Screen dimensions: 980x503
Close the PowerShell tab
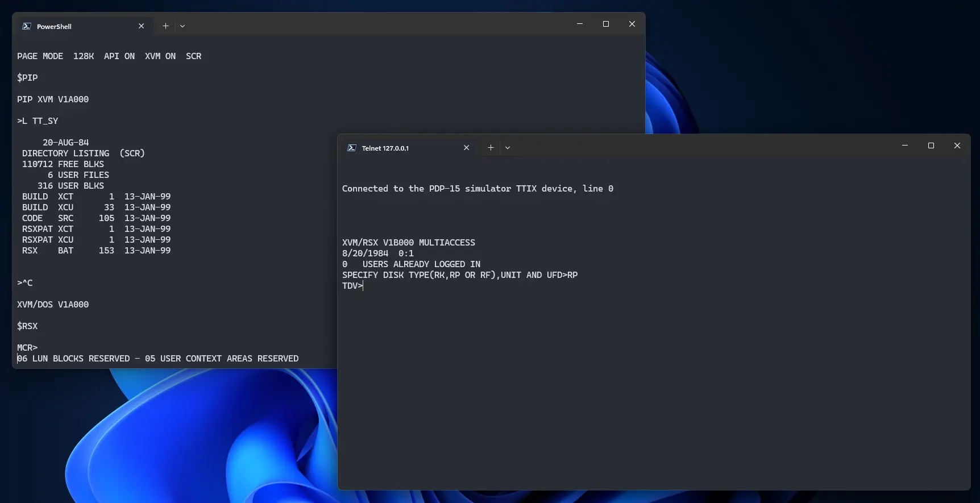click(x=142, y=26)
